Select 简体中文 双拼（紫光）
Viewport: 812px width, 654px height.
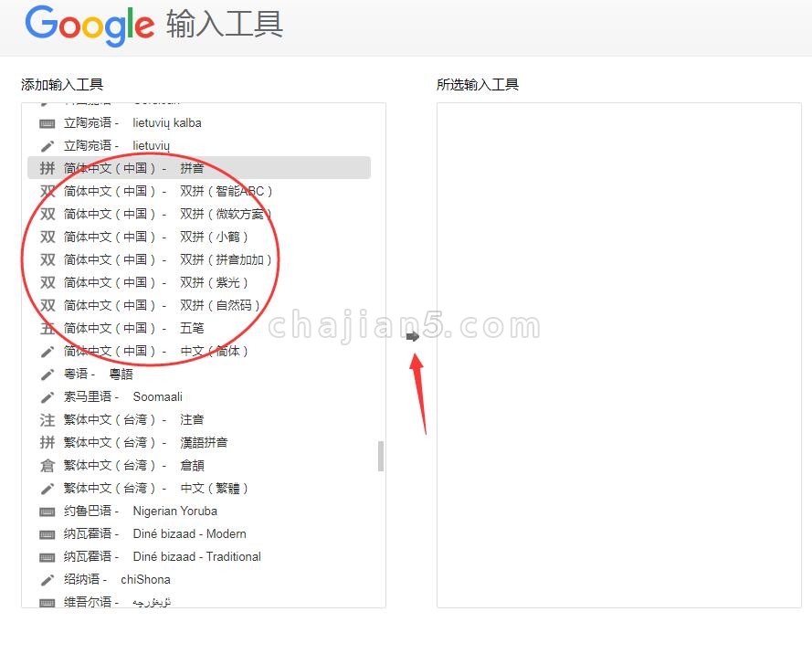199,282
